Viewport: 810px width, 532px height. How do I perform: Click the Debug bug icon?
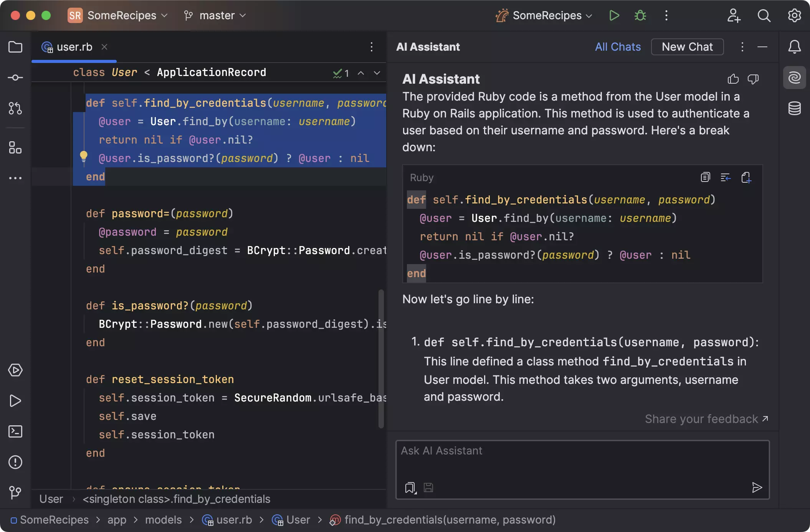coord(640,16)
